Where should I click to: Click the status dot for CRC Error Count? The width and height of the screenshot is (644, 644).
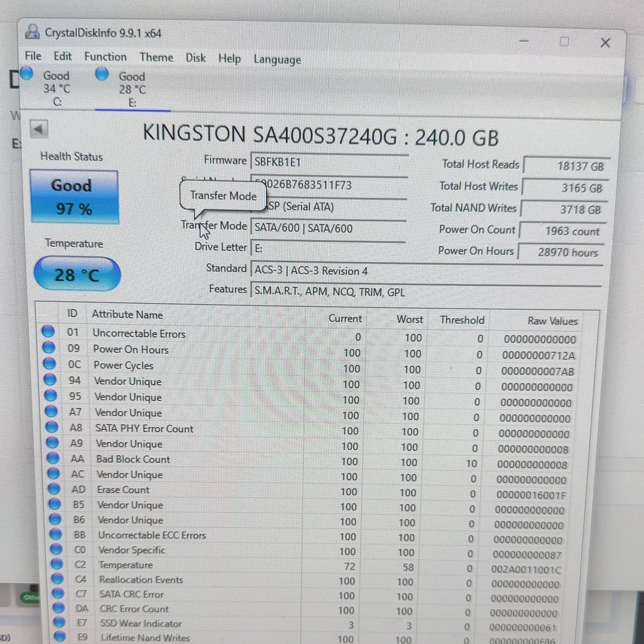tap(58, 609)
